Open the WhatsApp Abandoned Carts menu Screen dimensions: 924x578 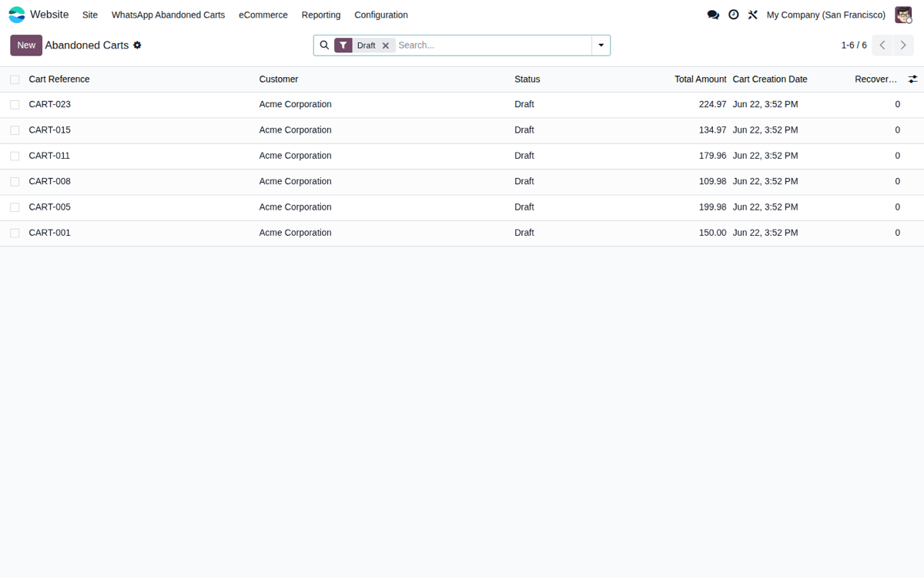point(168,15)
